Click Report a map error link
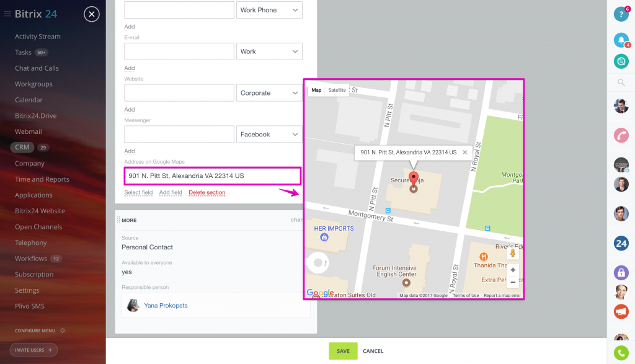 point(502,296)
